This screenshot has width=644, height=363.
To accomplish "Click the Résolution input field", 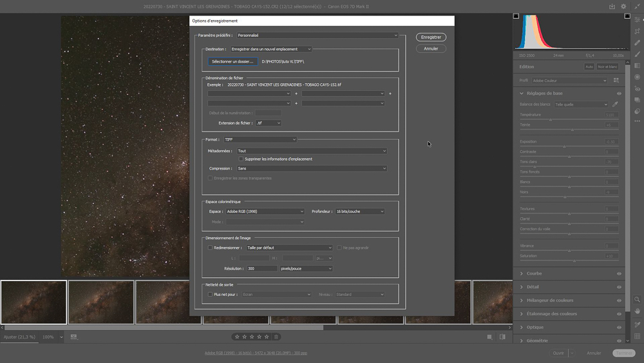I will (261, 268).
